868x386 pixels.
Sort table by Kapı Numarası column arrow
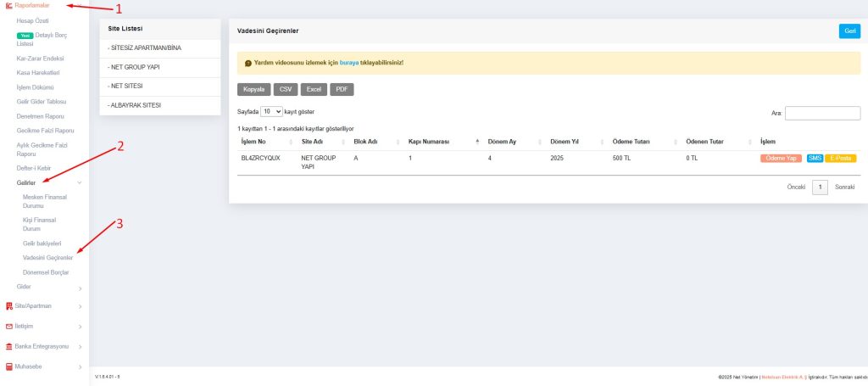[x=477, y=141]
